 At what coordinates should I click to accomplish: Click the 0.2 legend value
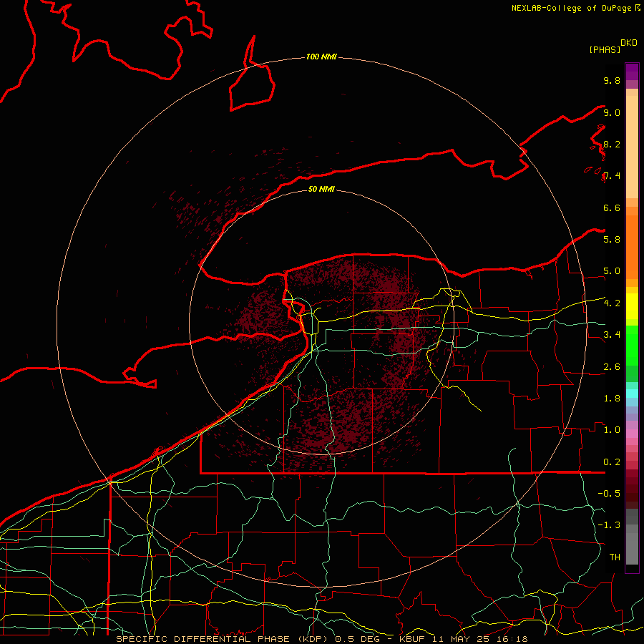612,462
